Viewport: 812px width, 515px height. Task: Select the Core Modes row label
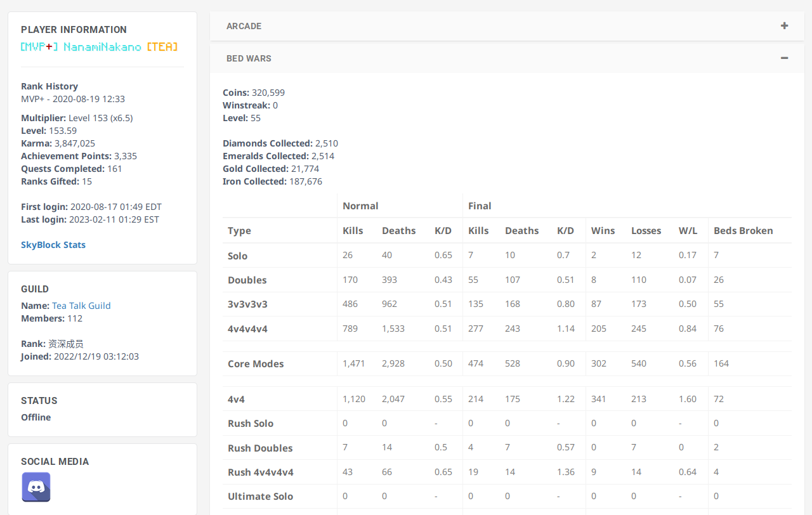256,364
